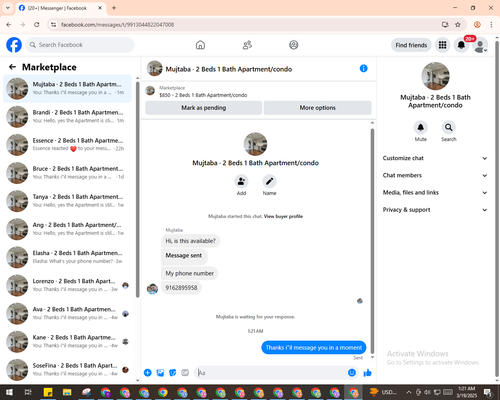Viewport: 500px width, 400px height.
Task: Bookmark this page with the star icon
Action: (x=458, y=25)
